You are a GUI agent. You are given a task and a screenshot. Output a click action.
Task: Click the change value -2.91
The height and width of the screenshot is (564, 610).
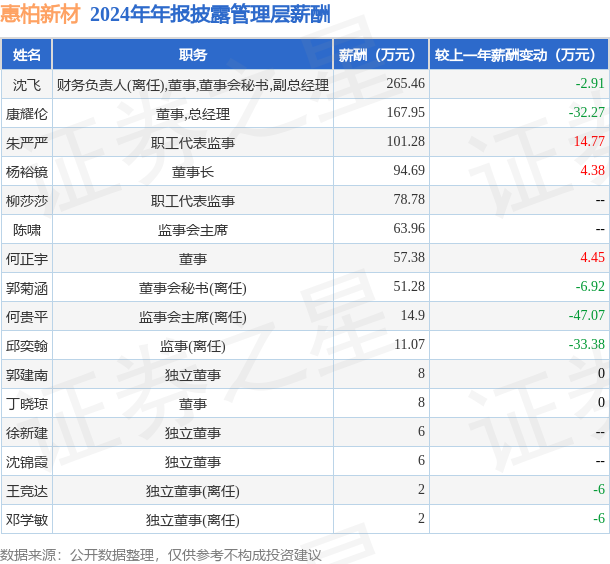click(590, 83)
